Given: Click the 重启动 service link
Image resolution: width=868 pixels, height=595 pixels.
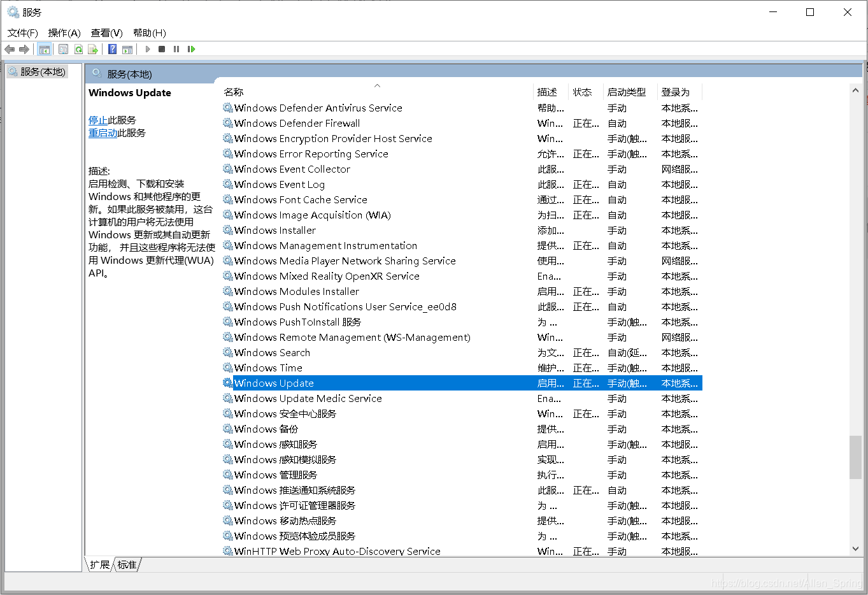Looking at the screenshot, I should coord(103,133).
